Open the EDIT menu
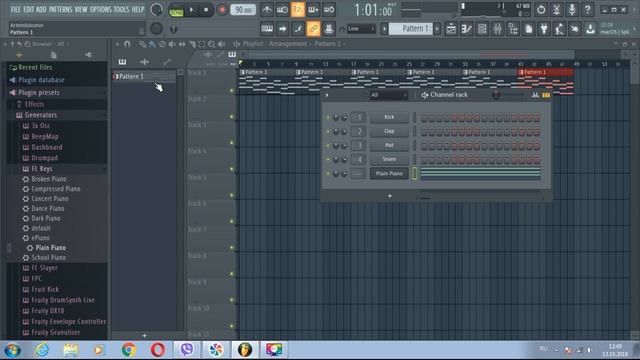Viewport: 640px width, 360px height. 29,9
